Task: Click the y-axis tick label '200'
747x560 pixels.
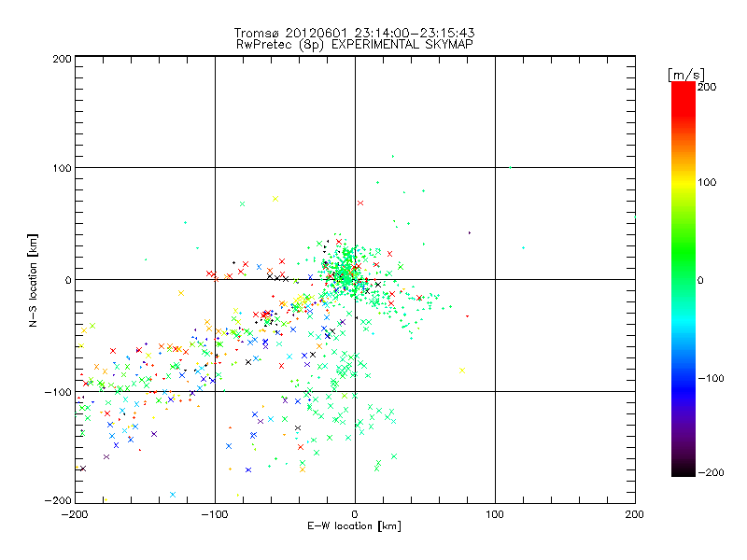Action: [62, 59]
